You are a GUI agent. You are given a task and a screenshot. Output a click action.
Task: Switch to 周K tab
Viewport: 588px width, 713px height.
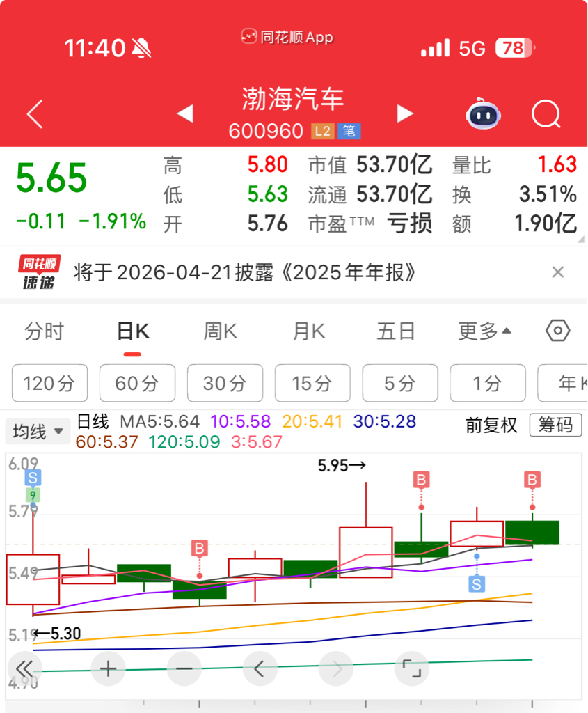(221, 331)
